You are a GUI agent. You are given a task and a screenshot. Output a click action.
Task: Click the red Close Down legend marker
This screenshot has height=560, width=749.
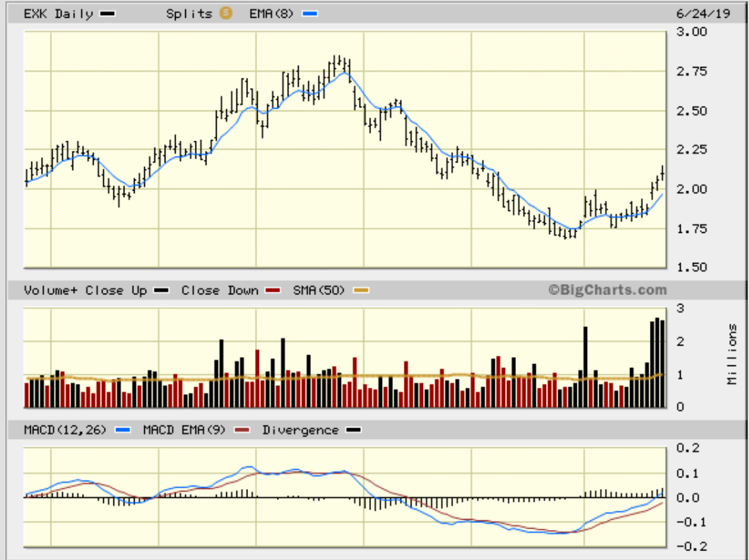coord(273,291)
